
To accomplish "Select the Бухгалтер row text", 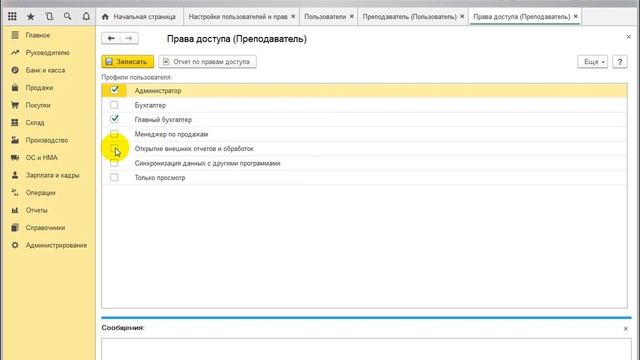I will coord(150,105).
